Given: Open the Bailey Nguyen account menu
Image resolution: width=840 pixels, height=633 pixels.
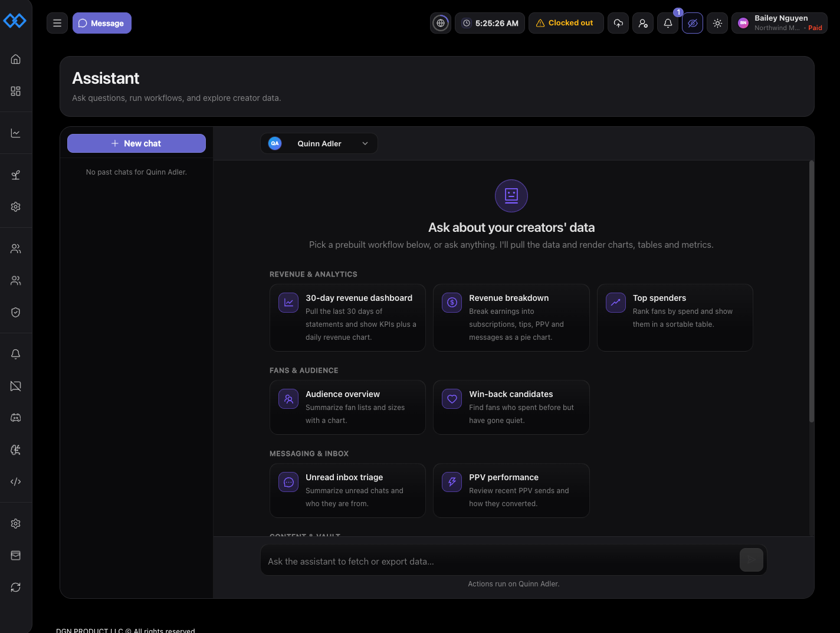Looking at the screenshot, I should pos(779,23).
